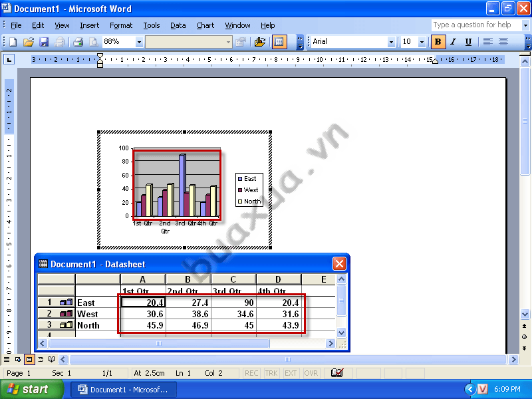Select datasheet column A header
The height and width of the screenshot is (399, 532).
click(143, 279)
